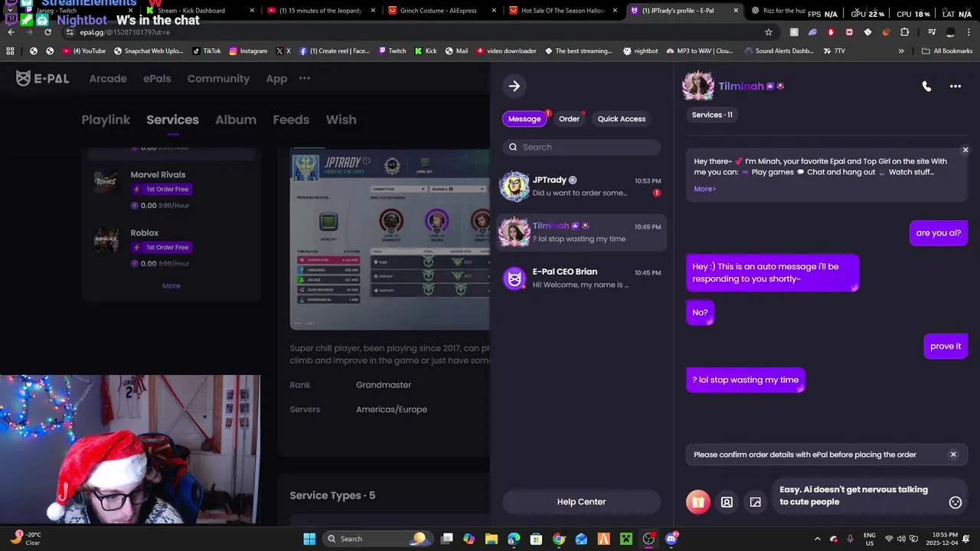
Task: Open the Twitch bookmark
Action: pos(391,51)
